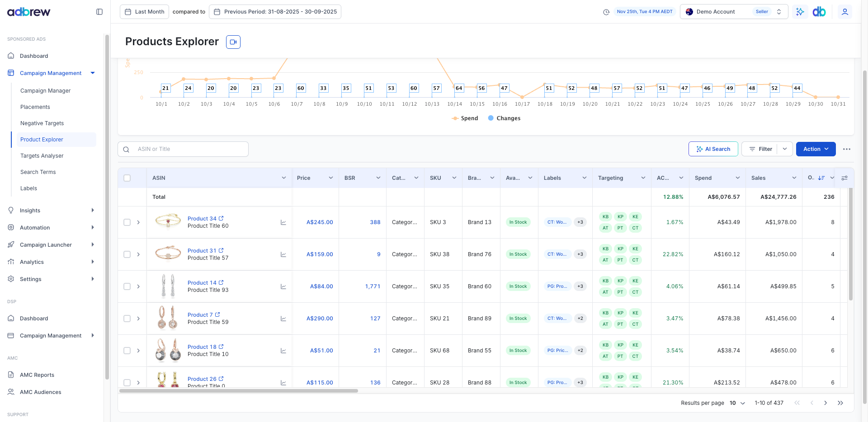Image resolution: width=868 pixels, height=422 pixels.
Task: Collapse the sidebar with the panel icon
Action: (x=99, y=12)
